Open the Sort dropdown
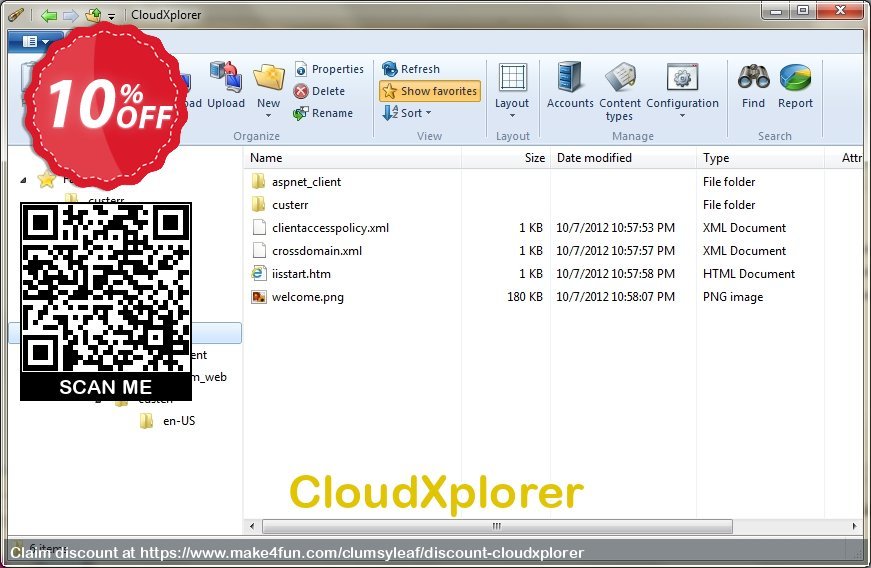Screen dimensions: 871x568 (x=407, y=113)
